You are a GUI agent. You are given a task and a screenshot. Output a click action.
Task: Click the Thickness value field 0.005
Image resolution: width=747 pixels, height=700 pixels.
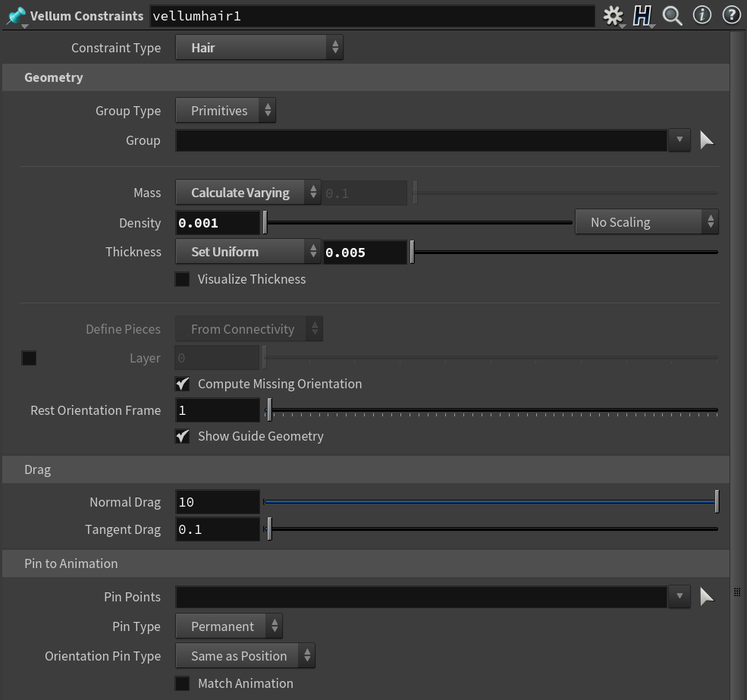coord(365,253)
